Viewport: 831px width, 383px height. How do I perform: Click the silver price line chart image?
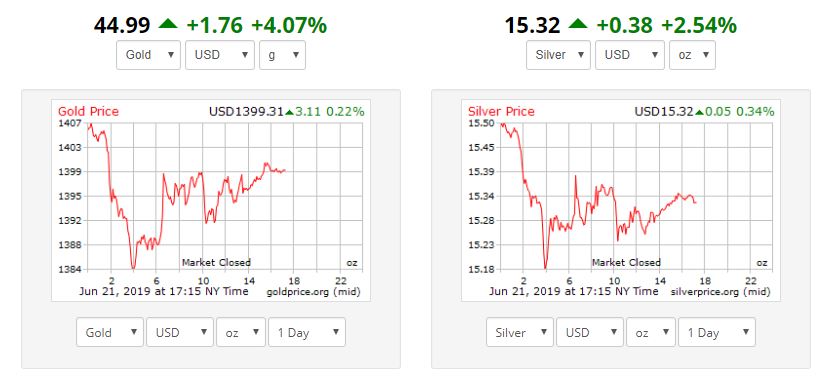[621, 201]
